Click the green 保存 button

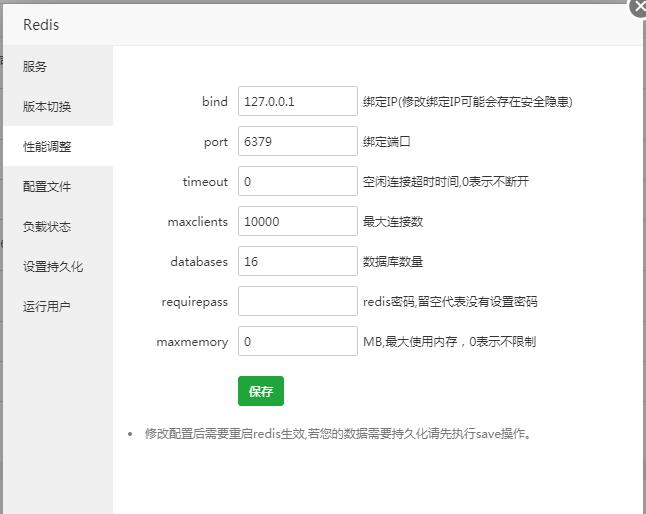click(261, 391)
